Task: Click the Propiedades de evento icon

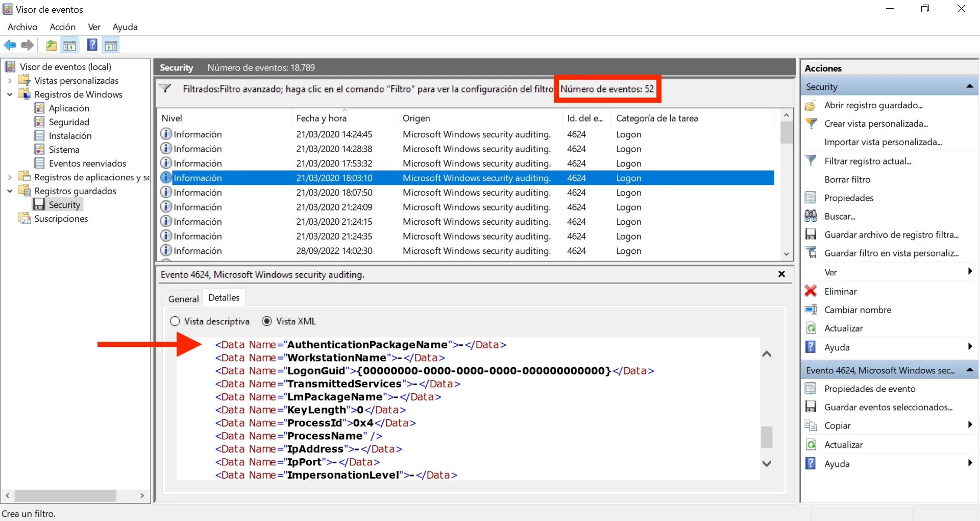Action: tap(811, 389)
